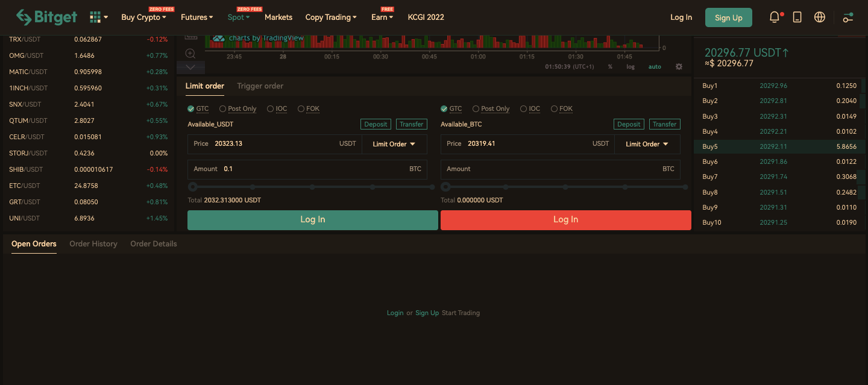This screenshot has height=385, width=868.
Task: Select FOK option in sell panel
Action: tap(562, 109)
